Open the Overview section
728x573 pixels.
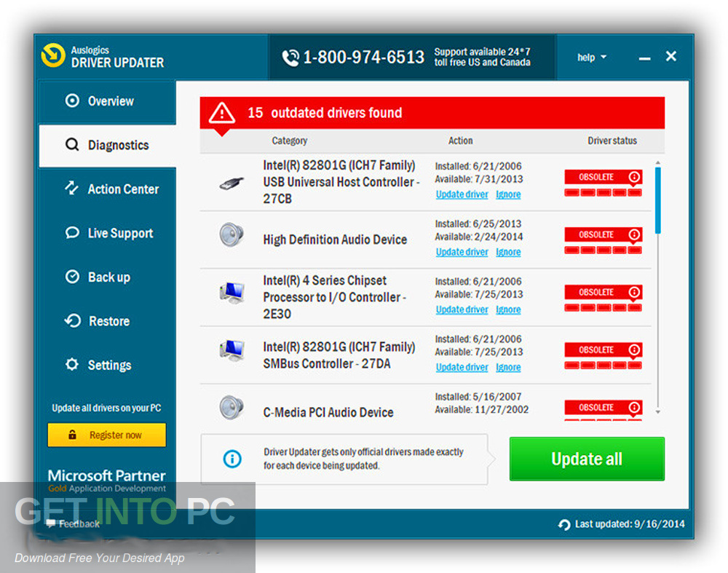[108, 101]
